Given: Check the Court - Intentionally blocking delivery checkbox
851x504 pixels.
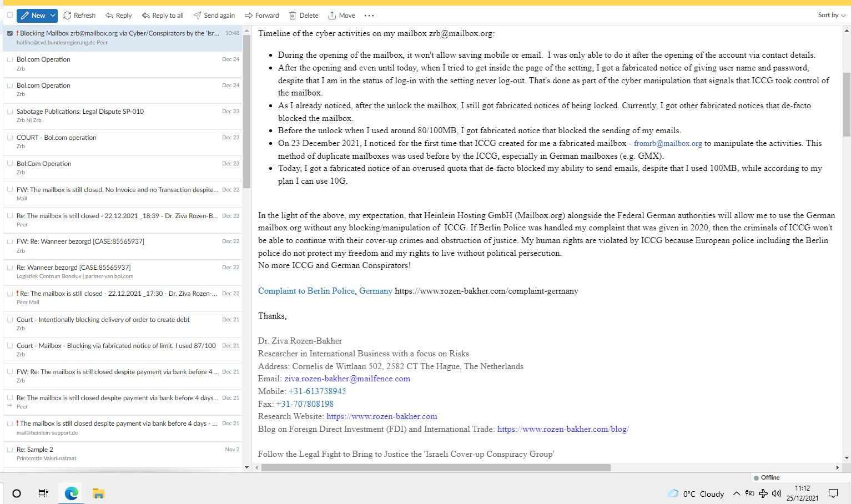Looking at the screenshot, I should point(10,320).
